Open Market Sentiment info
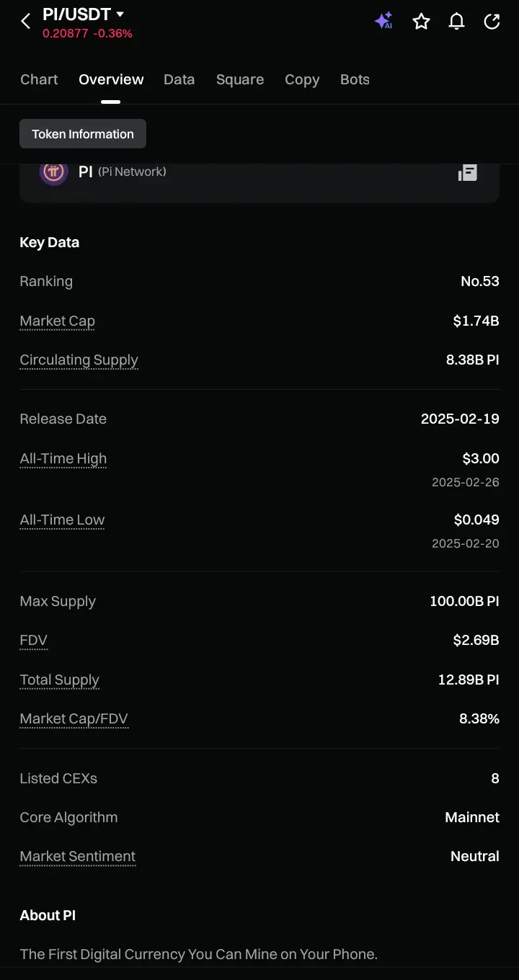The image size is (519, 980). coord(78,856)
